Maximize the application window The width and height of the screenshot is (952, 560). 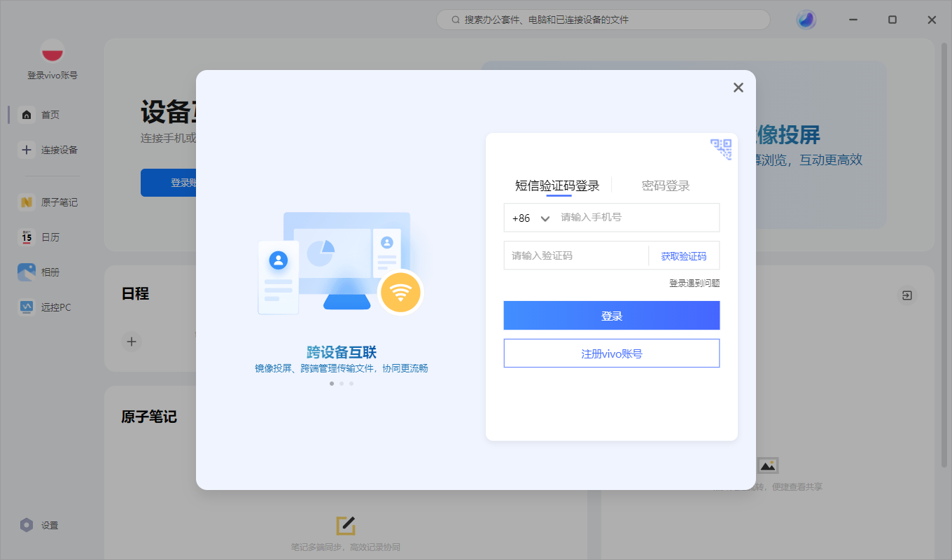[892, 20]
